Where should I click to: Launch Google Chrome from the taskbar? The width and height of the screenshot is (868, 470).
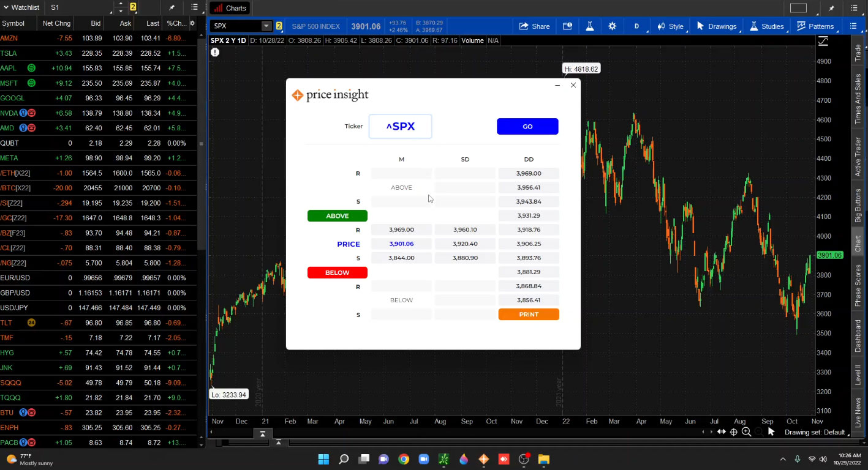point(404,459)
